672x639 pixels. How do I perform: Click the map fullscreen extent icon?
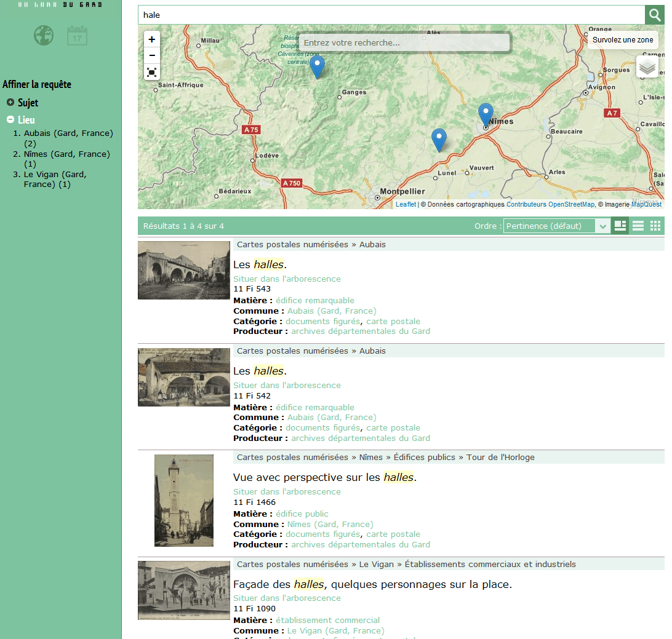(x=151, y=72)
